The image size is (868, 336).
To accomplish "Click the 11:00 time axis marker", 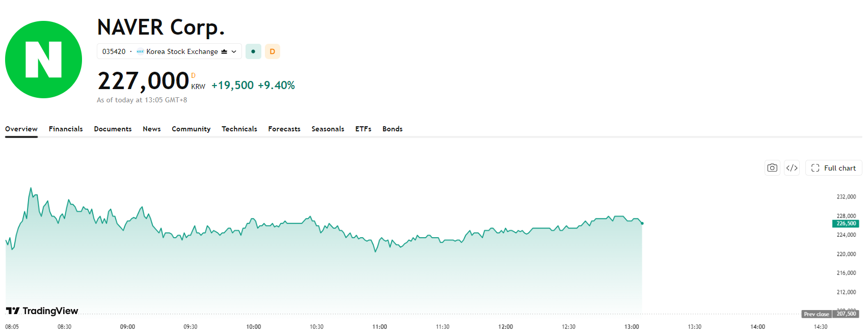I will pyautogui.click(x=379, y=327).
